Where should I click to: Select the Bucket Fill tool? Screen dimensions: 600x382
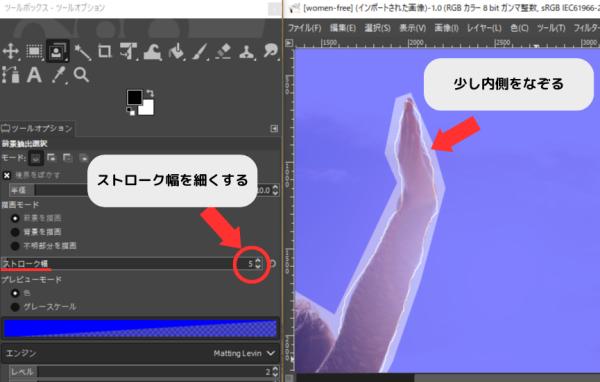(176, 51)
